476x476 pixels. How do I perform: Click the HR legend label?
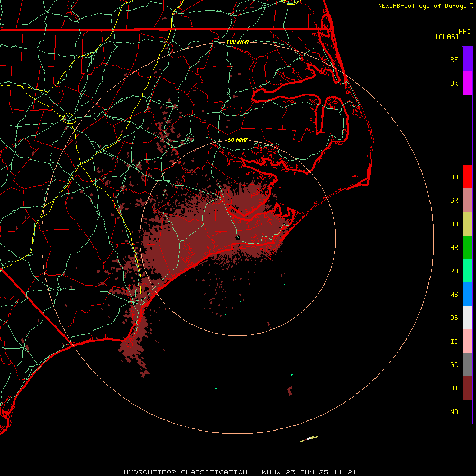click(454, 248)
